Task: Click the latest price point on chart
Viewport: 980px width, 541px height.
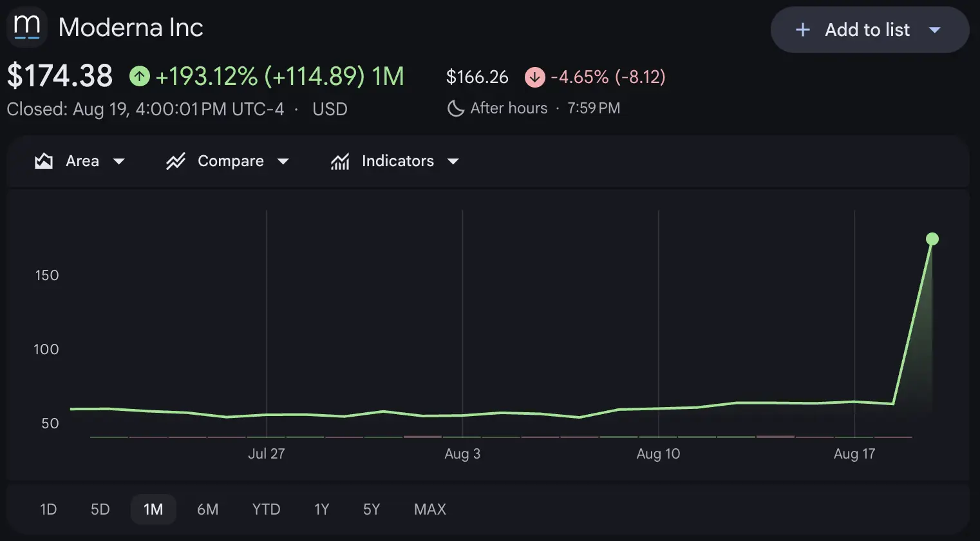Action: tap(932, 239)
